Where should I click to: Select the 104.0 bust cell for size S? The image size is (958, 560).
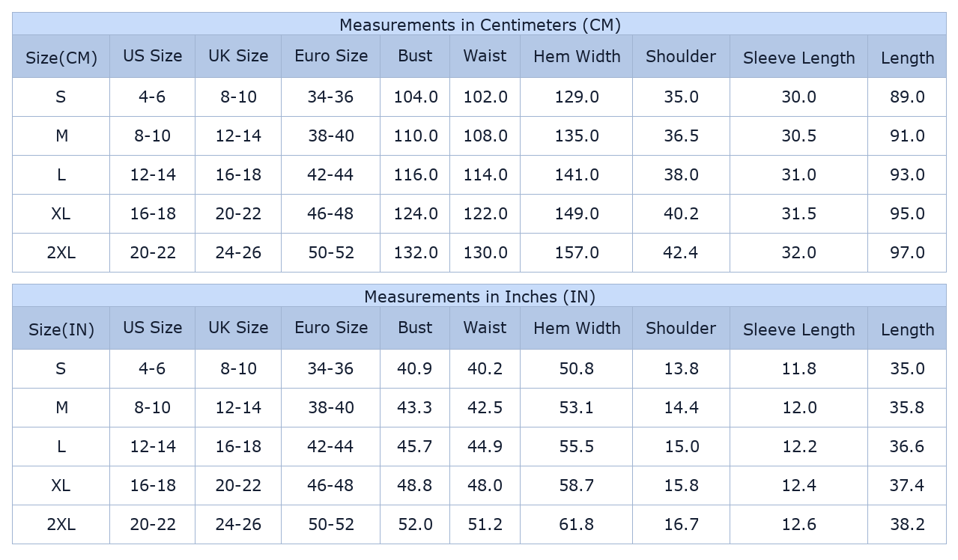(416, 97)
